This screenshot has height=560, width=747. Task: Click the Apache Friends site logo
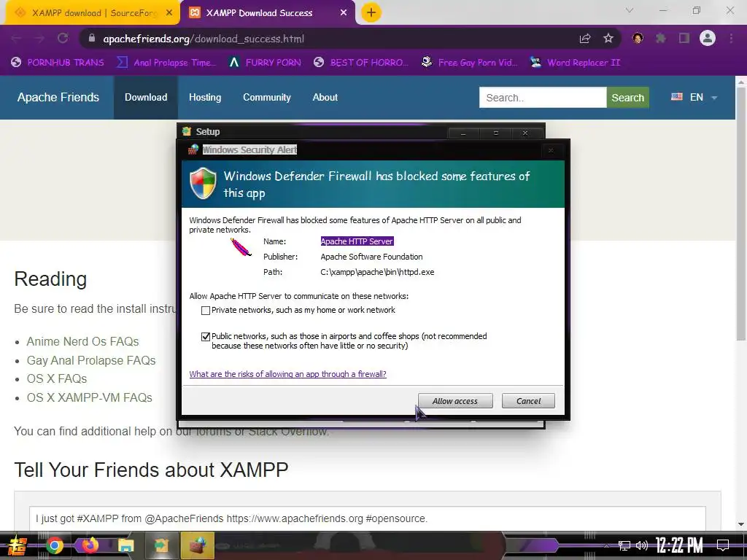[x=58, y=97]
